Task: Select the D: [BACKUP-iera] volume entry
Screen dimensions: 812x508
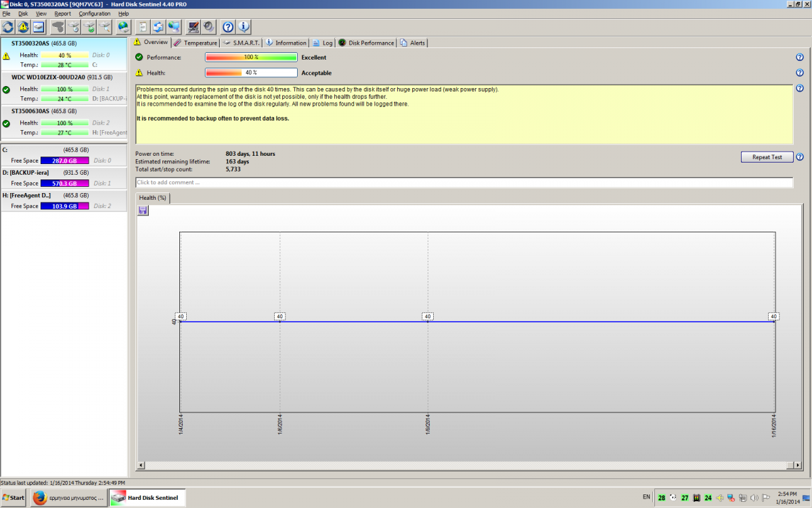Action: click(64, 178)
